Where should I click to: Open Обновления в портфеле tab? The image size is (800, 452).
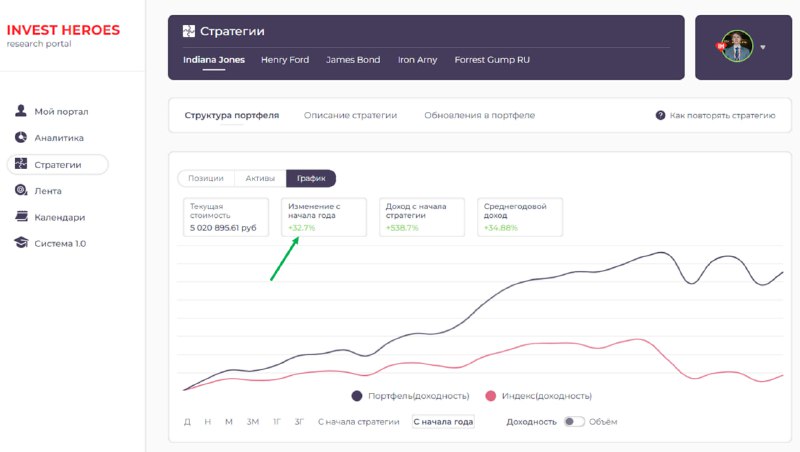coord(480,115)
